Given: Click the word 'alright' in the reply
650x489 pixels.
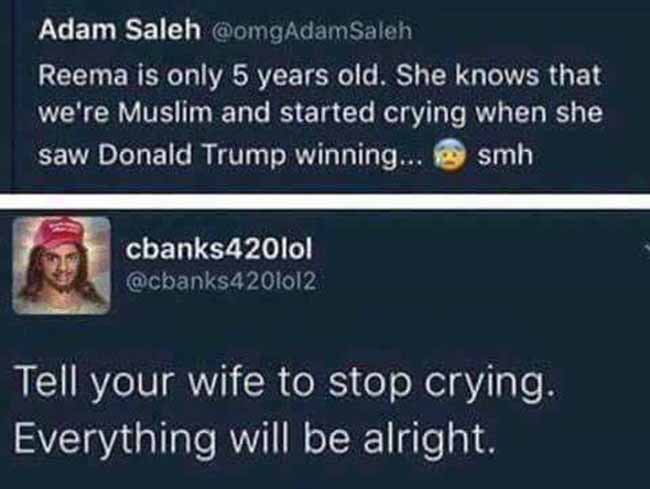Looking at the screenshot, I should 429,439.
